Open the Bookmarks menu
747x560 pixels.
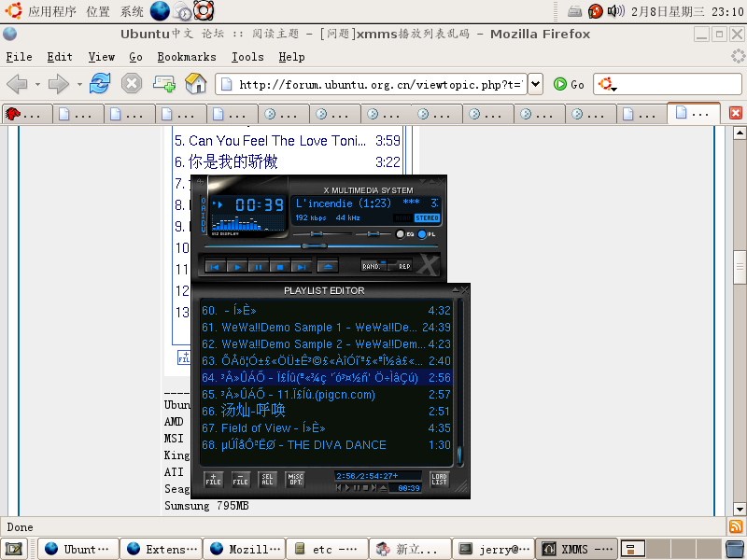pyautogui.click(x=186, y=57)
